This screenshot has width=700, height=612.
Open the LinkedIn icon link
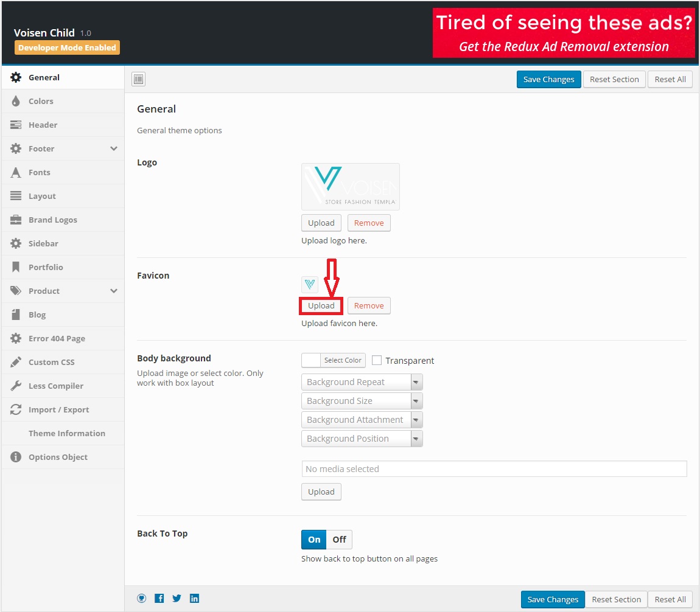(194, 598)
